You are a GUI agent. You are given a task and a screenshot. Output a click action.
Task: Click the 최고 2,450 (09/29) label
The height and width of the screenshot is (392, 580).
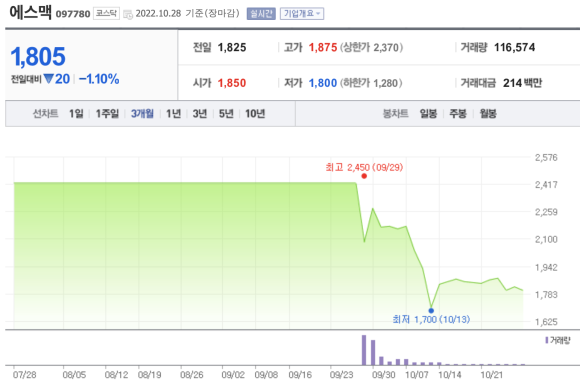tap(364, 167)
